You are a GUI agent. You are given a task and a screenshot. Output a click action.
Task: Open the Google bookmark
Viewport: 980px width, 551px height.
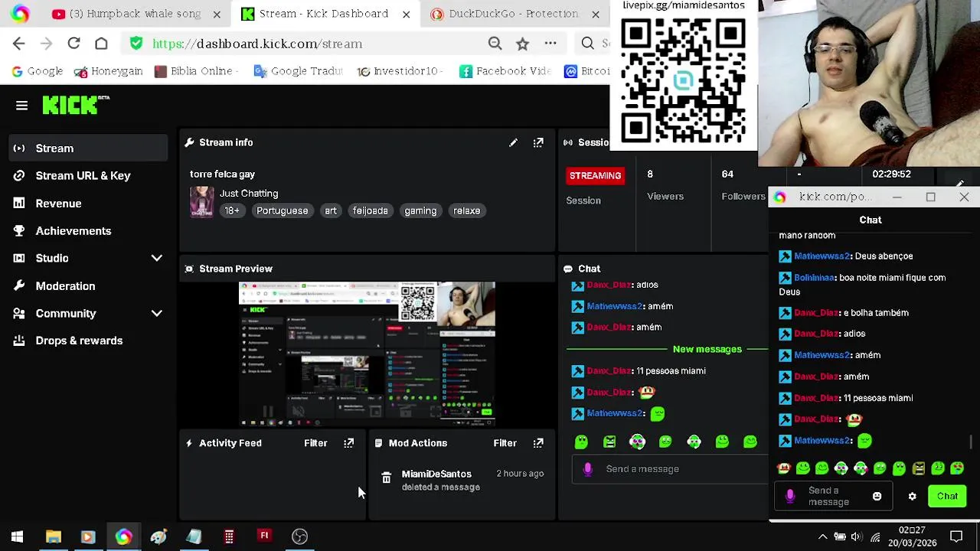pos(37,71)
